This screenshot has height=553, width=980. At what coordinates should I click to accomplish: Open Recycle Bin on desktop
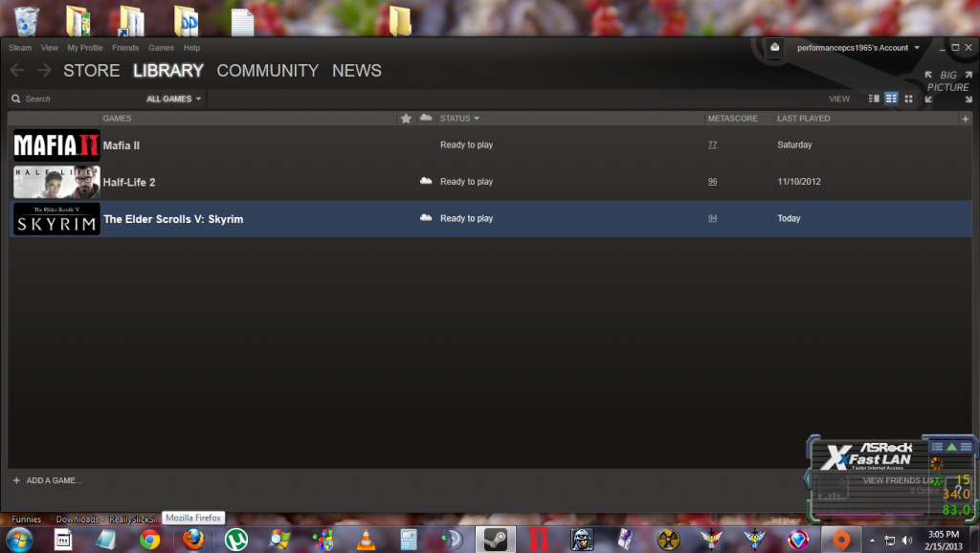point(26,21)
